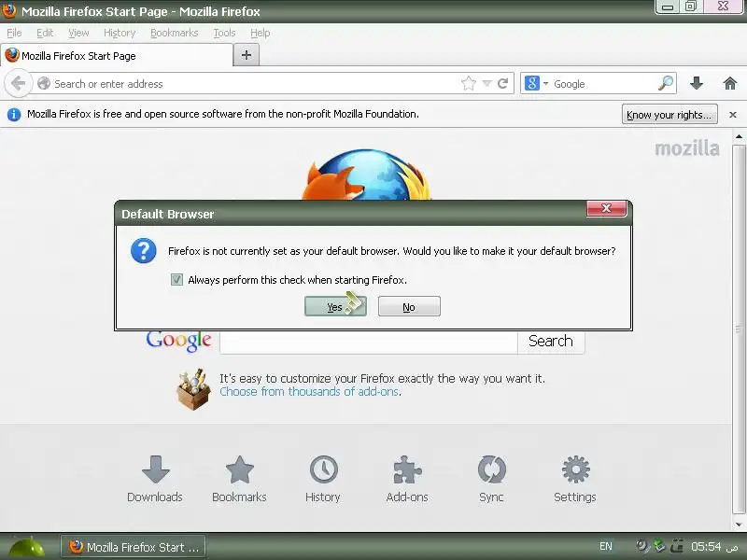747x560 pixels.
Task: Open the downloads arrow in the toolbar
Action: coord(697,84)
